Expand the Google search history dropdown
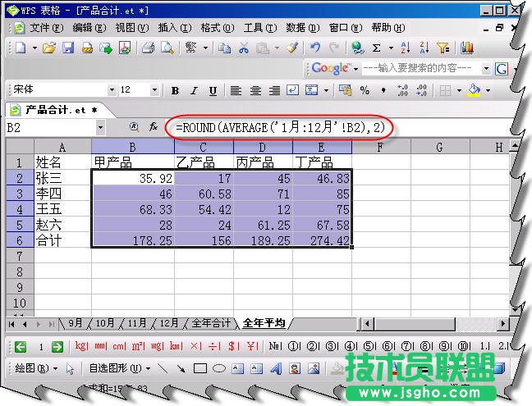This screenshot has height=406, width=532. pos(486,69)
